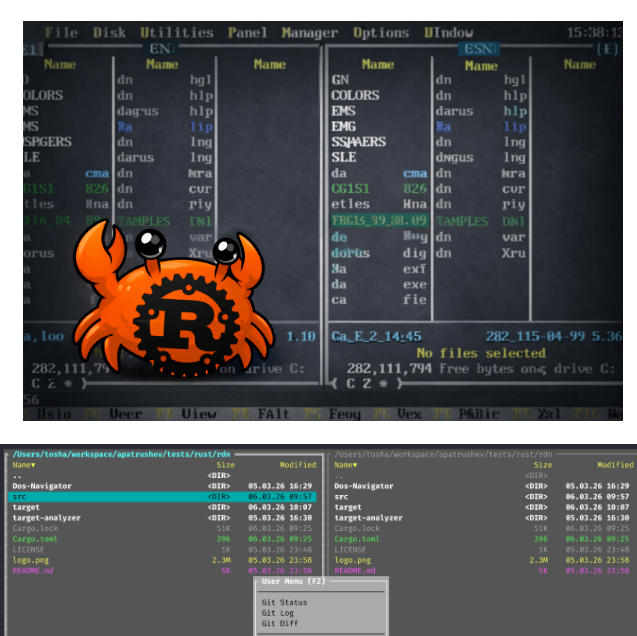Select Dos-Navigator folder in left panel

(162, 486)
